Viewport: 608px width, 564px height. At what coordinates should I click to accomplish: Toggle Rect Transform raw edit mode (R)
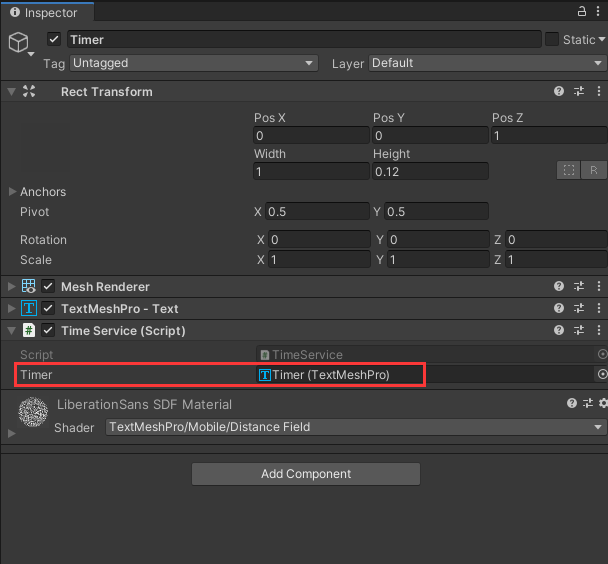coord(594,170)
